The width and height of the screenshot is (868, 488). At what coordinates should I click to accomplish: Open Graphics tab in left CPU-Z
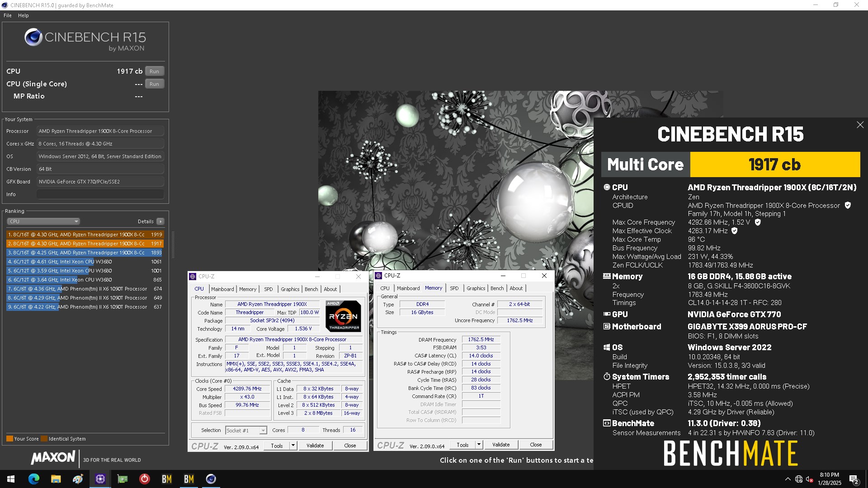pyautogui.click(x=290, y=289)
